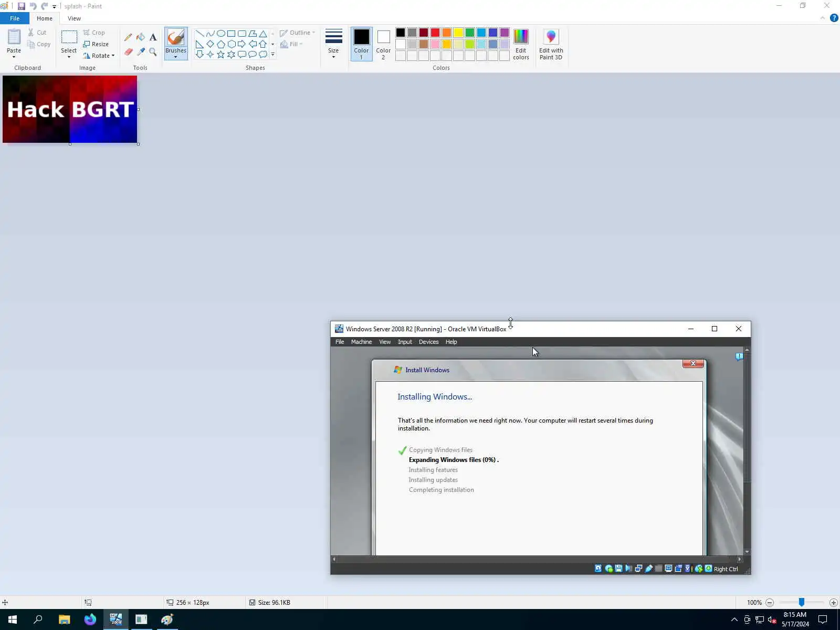840x630 pixels.
Task: Click the zoom out minus button
Action: pos(770,603)
